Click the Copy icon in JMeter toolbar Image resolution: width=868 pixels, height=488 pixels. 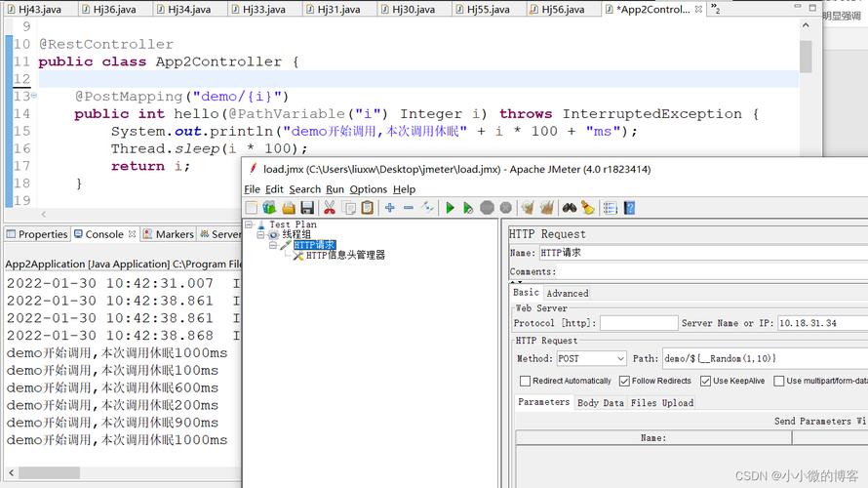[349, 208]
